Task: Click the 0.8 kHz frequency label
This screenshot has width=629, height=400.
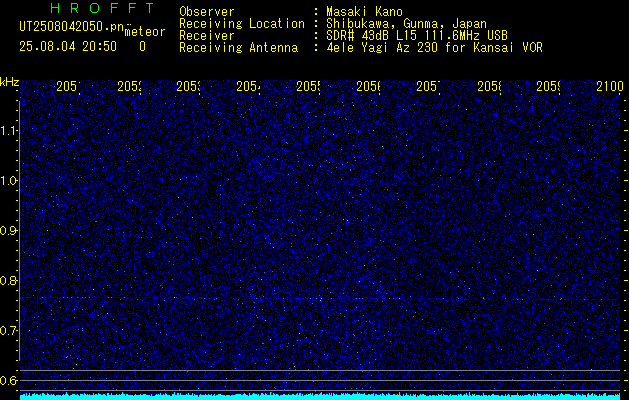Action: pos(9,280)
